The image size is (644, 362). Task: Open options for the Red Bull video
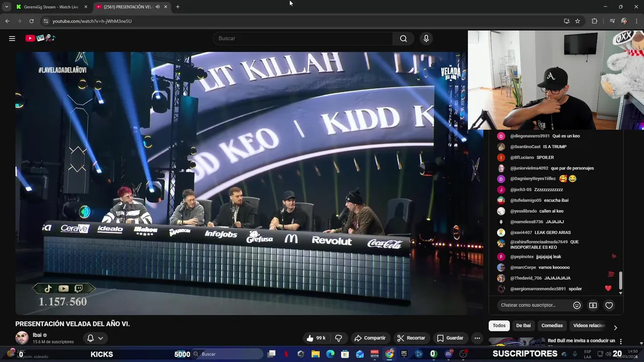point(620,341)
